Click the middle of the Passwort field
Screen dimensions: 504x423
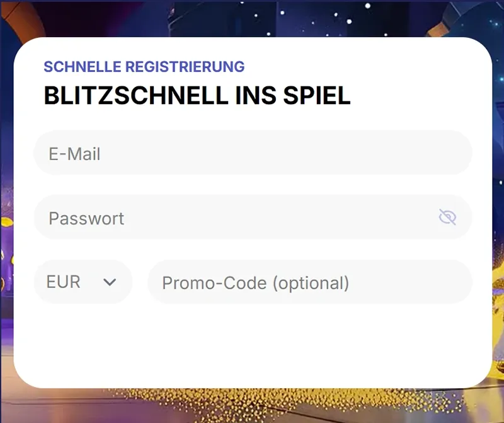coord(252,217)
